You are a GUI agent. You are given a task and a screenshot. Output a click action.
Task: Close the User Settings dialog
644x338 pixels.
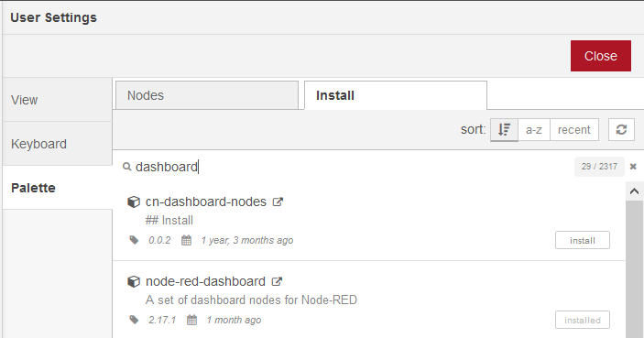coord(600,56)
